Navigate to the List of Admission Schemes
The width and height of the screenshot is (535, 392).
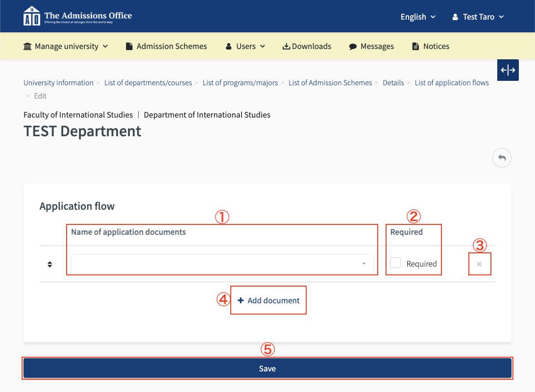tap(330, 82)
